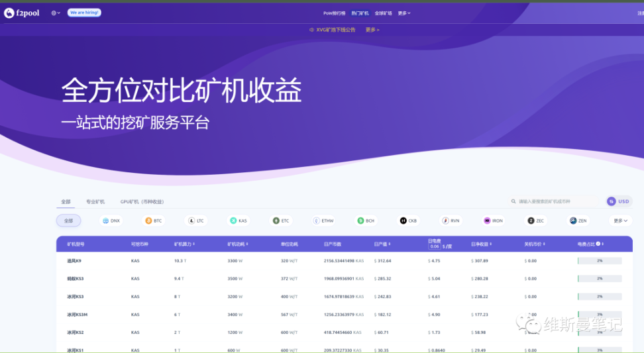Viewport: 644px width, 353px height.
Task: Select the IRON coin filter icon
Action: tap(487, 221)
